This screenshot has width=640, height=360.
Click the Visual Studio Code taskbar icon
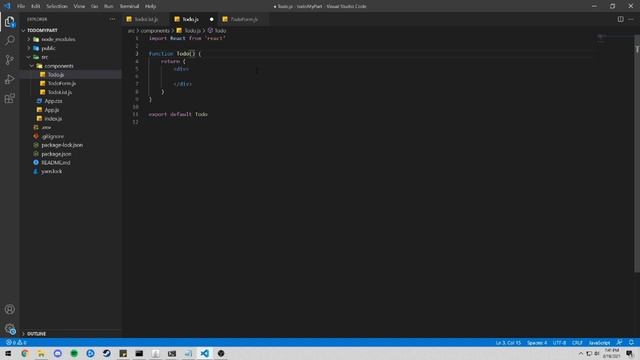click(x=204, y=353)
